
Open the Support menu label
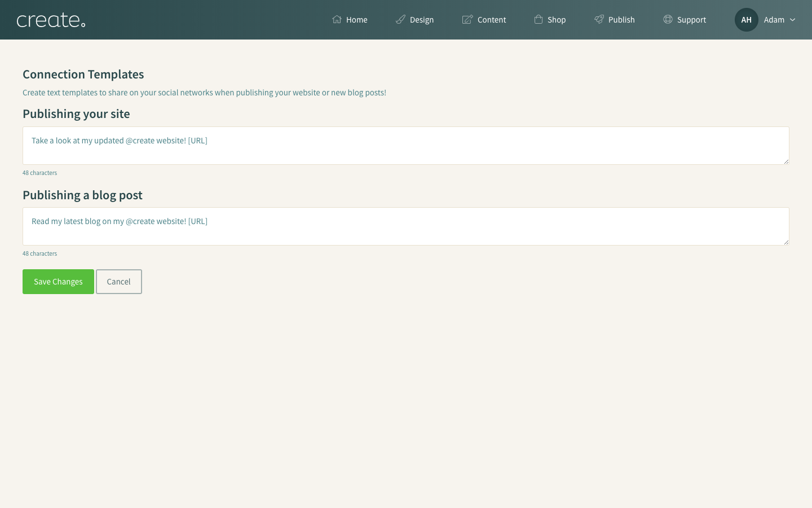point(691,20)
